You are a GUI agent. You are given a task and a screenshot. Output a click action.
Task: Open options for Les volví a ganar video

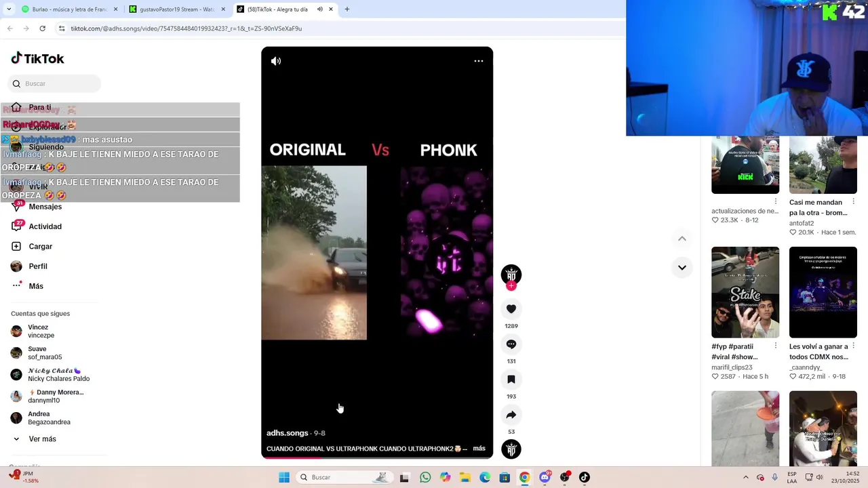click(x=854, y=346)
